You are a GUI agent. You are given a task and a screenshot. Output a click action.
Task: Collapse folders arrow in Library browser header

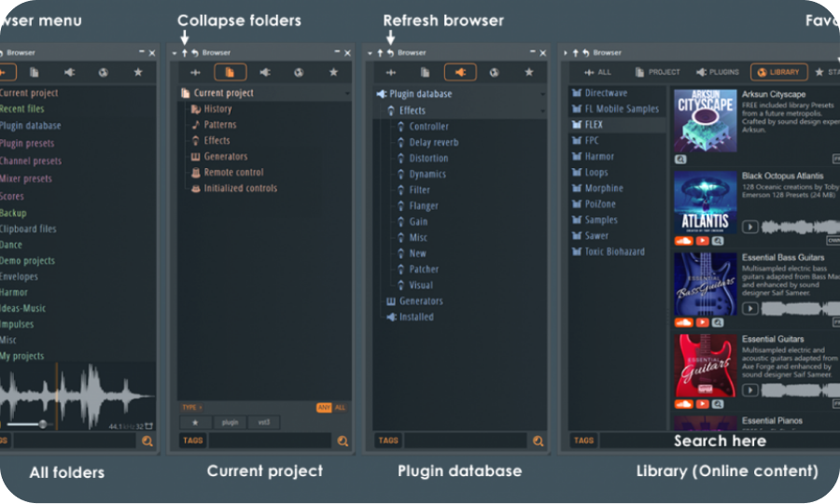coord(575,53)
